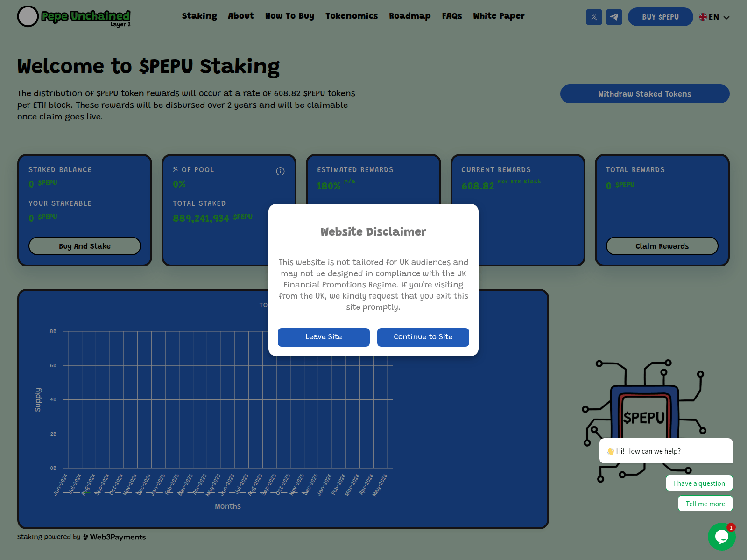
Task: Click the Pepe Unchained logo
Action: (x=74, y=16)
